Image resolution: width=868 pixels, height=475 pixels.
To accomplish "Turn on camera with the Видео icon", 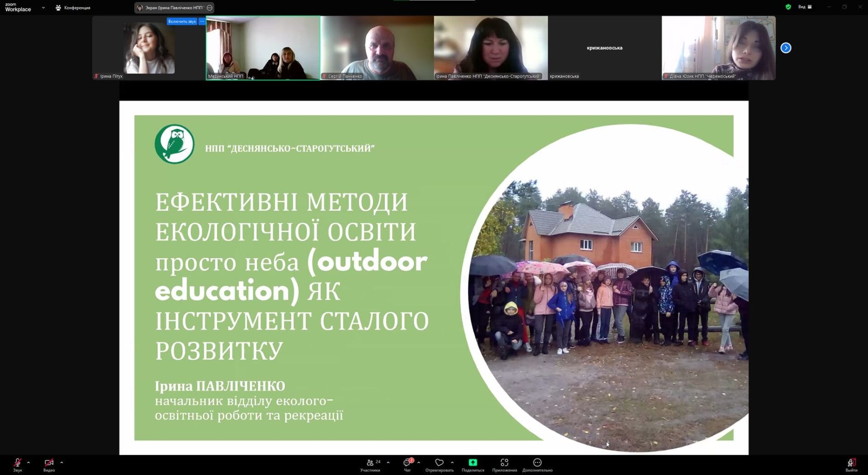I will 49,463.
